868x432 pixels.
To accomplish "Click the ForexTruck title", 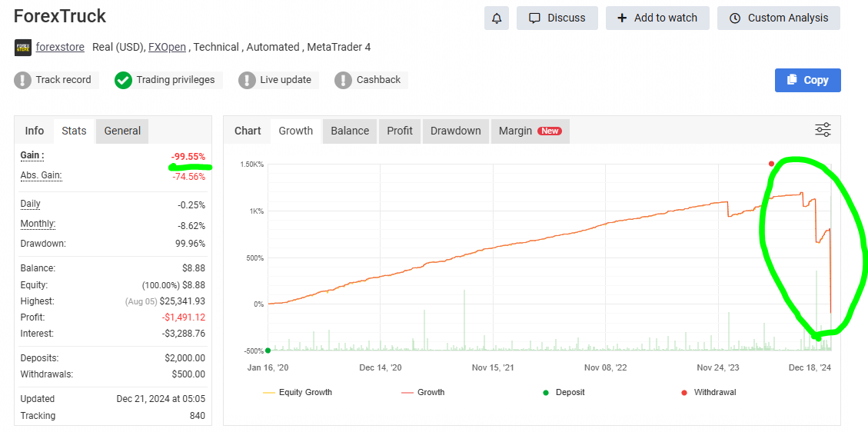I will click(x=60, y=17).
